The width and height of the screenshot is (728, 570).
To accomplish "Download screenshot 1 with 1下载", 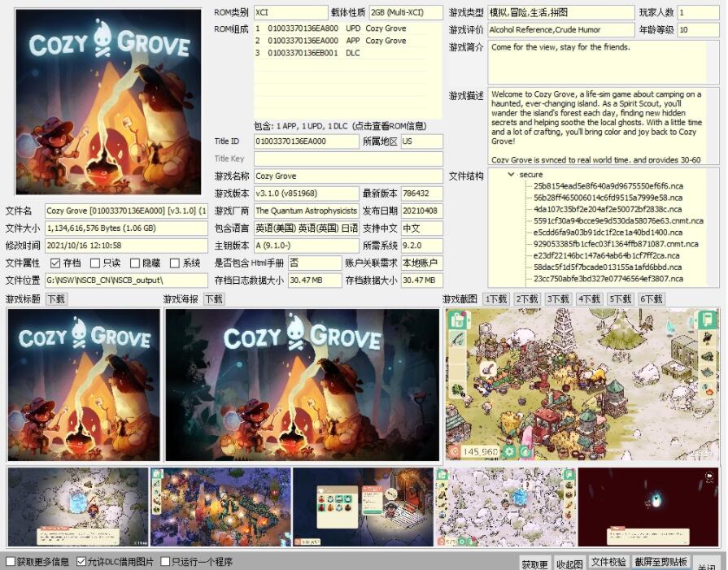I will tap(496, 299).
